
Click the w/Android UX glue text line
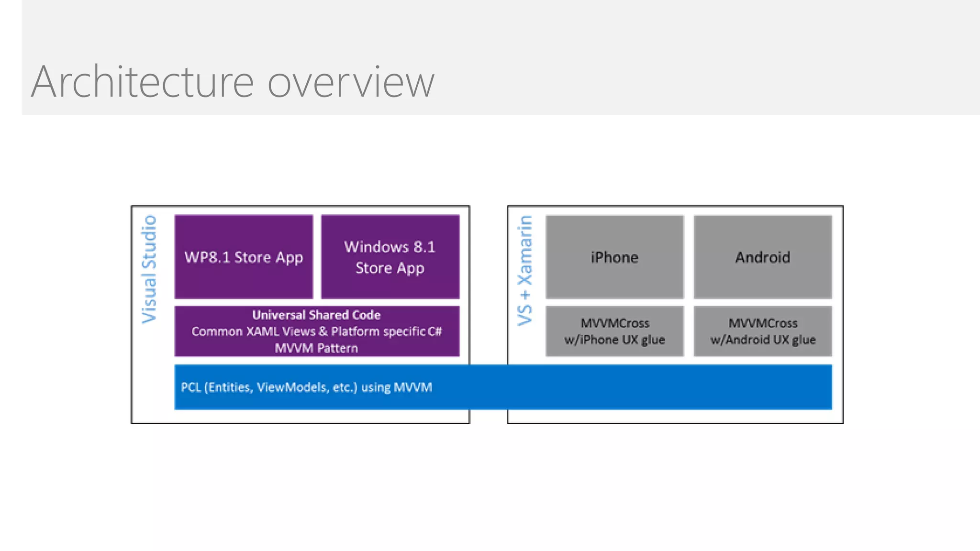click(763, 340)
